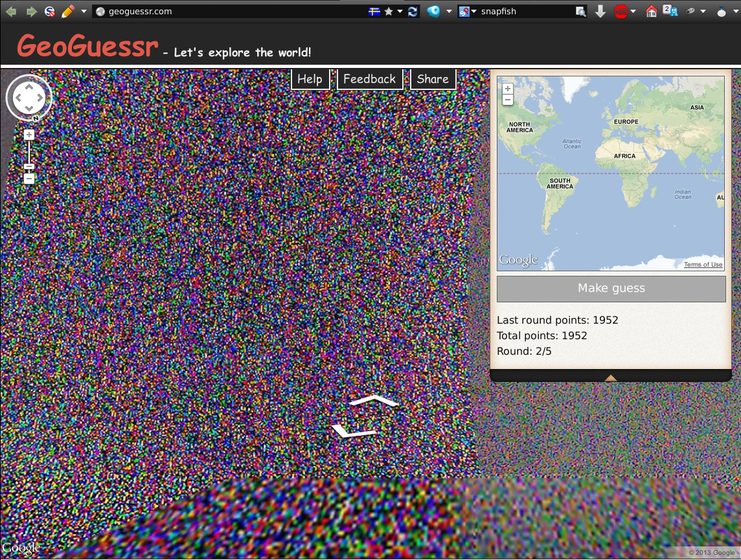Click the Google logo on the map
The height and width of the screenshot is (560, 741).
[518, 260]
